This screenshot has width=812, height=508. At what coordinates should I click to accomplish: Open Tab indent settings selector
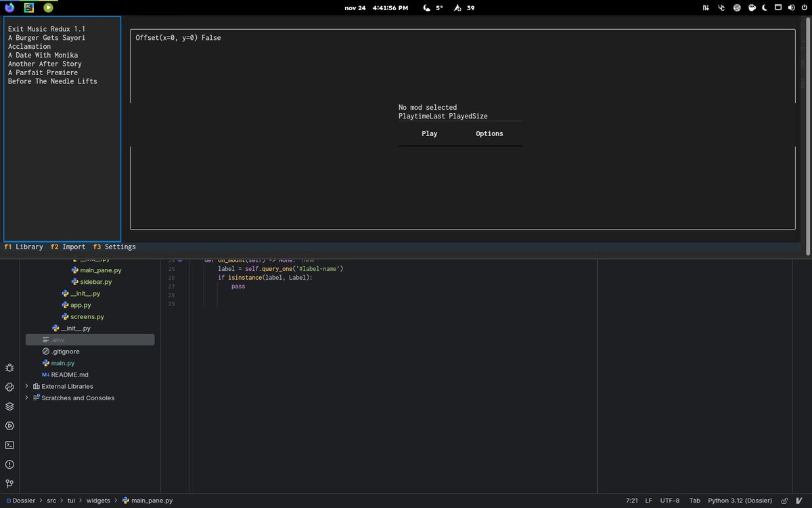[694, 501]
